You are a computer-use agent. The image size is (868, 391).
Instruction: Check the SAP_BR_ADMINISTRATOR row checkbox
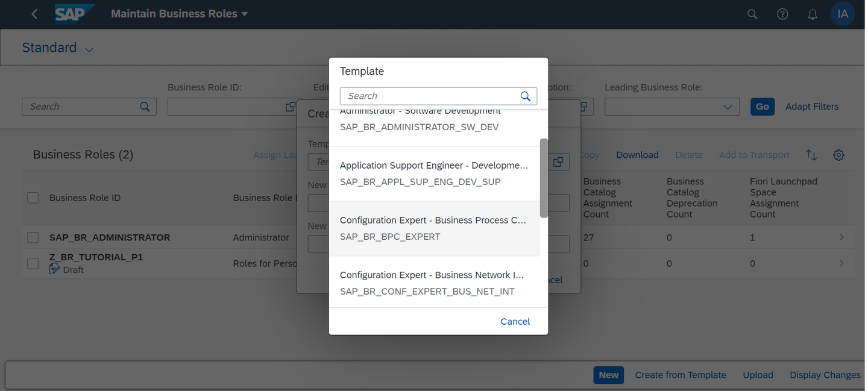pos(33,237)
